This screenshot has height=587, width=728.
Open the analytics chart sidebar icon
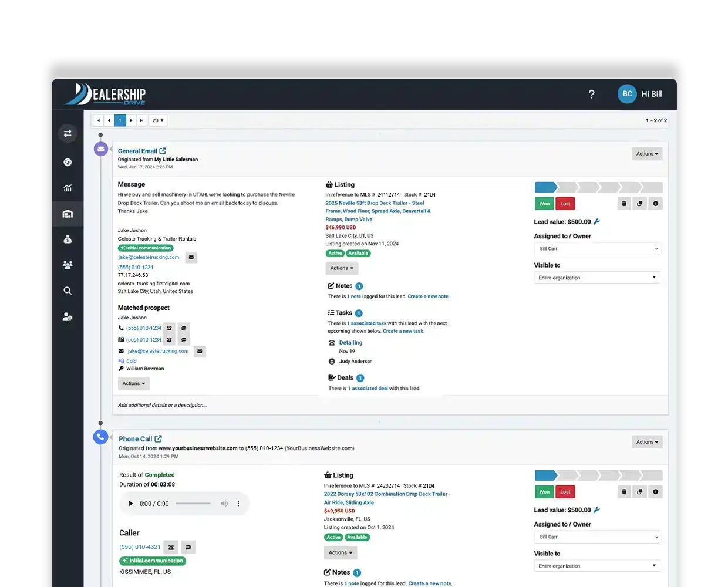point(68,188)
